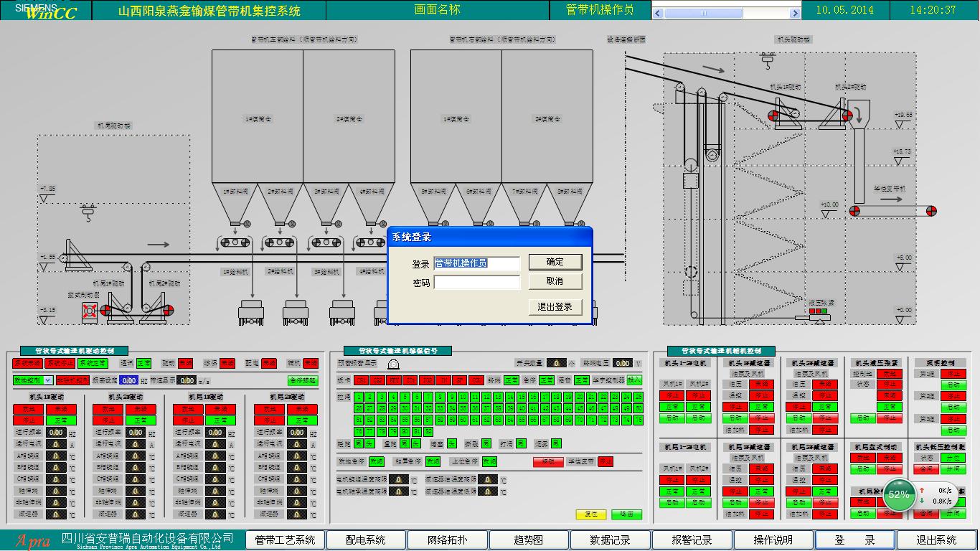Click the top bar scrollbar left arrow

point(657,14)
